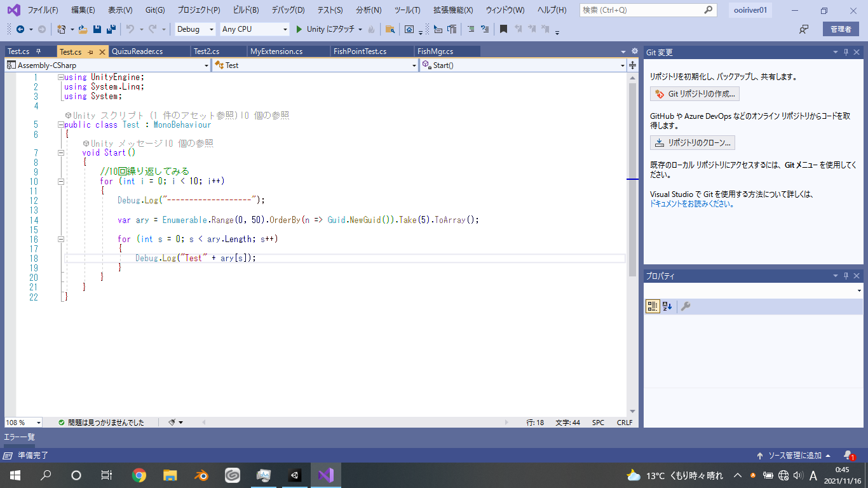Viewport: 868px width, 488px height.
Task: Open the ファイル(F) menu
Action: pyautogui.click(x=43, y=10)
